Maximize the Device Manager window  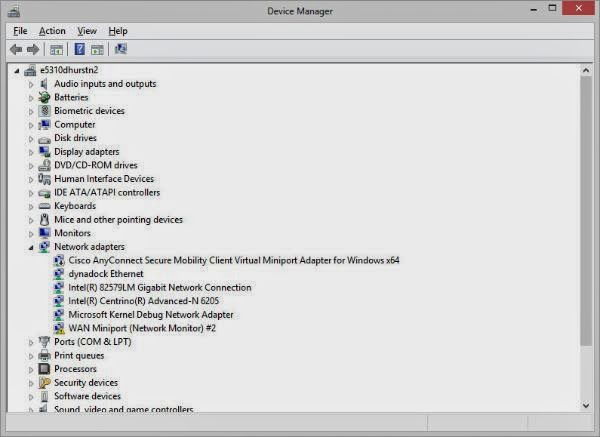coord(552,8)
